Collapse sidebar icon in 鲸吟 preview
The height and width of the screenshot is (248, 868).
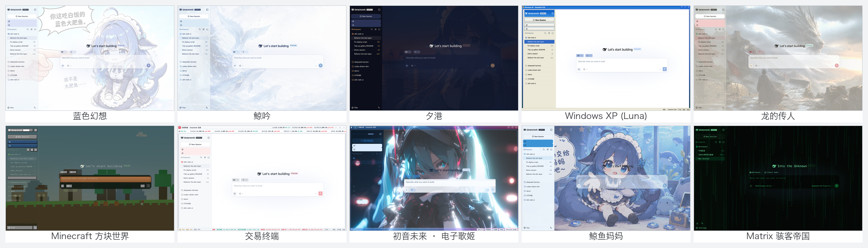[x=207, y=10]
